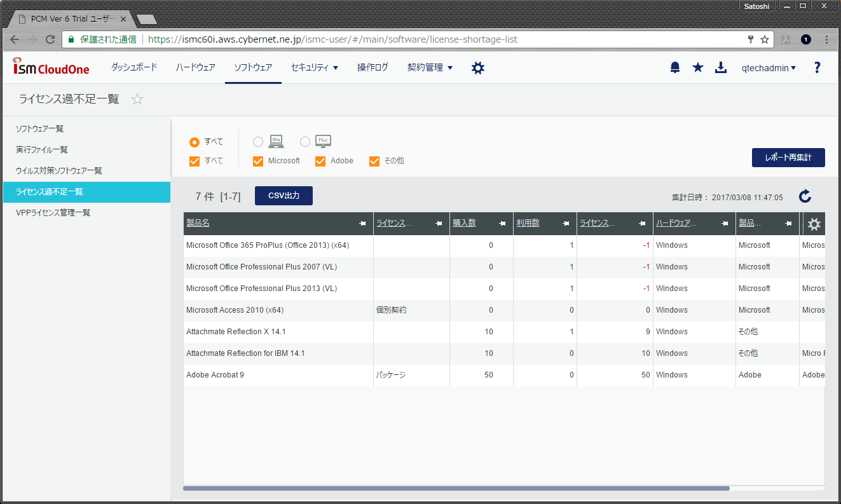Open Chrome's three-dot menu
841x504 pixels.
click(x=826, y=39)
